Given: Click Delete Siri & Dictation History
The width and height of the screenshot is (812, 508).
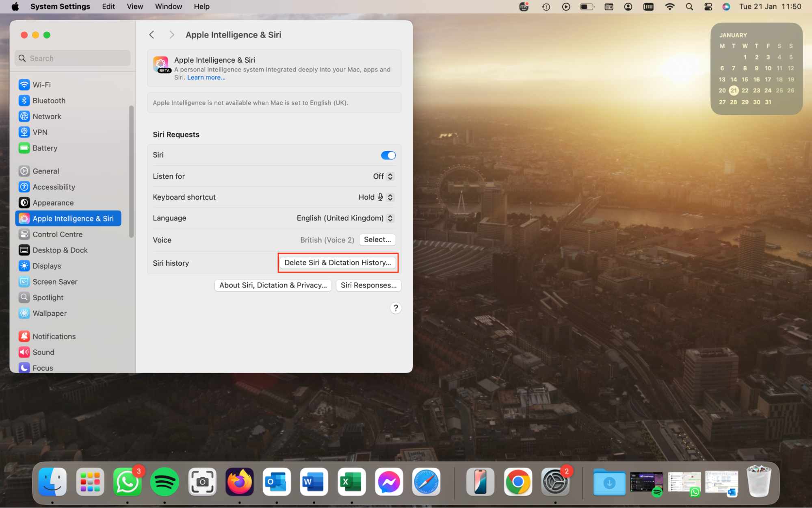Looking at the screenshot, I should [x=338, y=263].
